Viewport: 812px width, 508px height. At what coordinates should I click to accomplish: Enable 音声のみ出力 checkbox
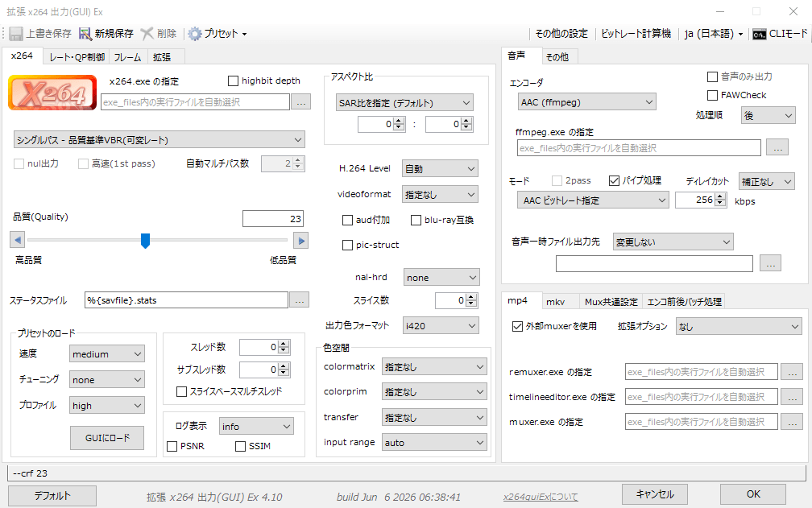tap(713, 76)
